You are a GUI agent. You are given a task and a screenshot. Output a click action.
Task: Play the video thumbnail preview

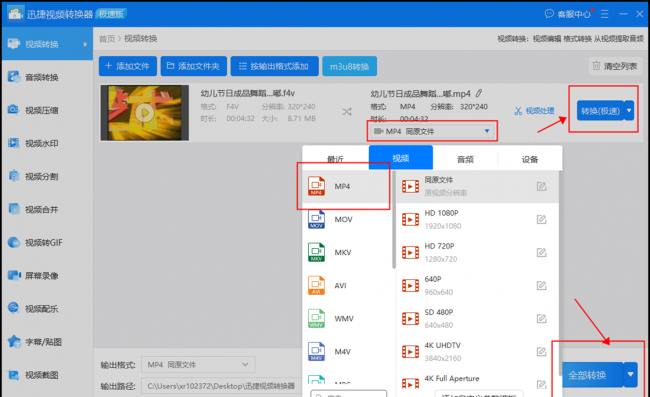pos(145,113)
